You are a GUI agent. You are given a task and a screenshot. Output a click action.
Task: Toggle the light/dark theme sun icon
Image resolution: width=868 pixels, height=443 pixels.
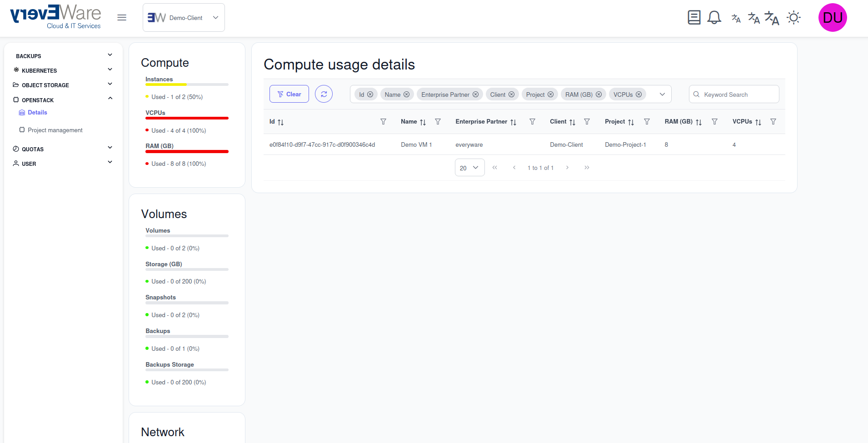[x=793, y=18]
